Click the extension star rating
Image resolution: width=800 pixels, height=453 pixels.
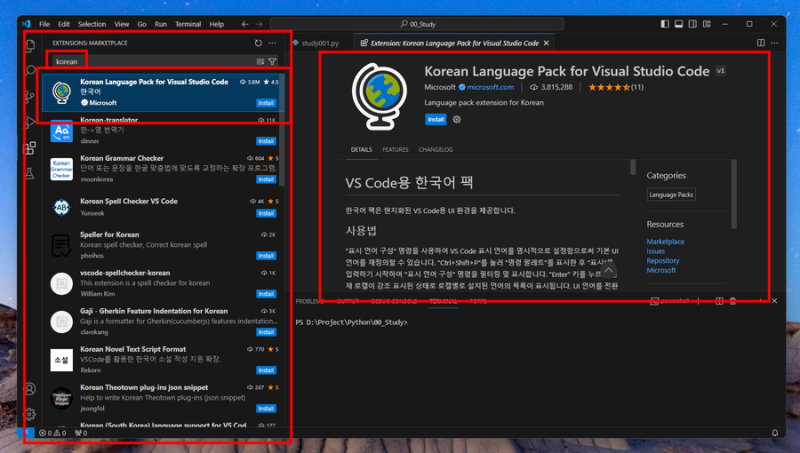pyautogui.click(x=616, y=87)
